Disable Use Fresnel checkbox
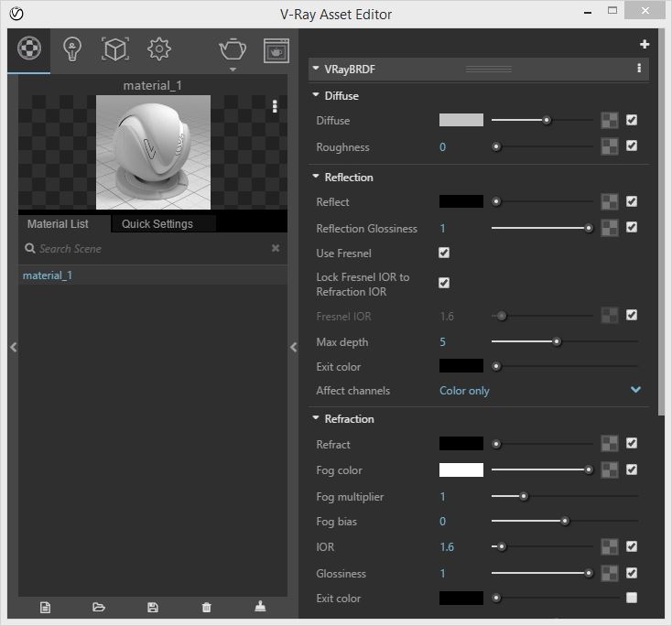The height and width of the screenshot is (626, 672). pos(444,253)
